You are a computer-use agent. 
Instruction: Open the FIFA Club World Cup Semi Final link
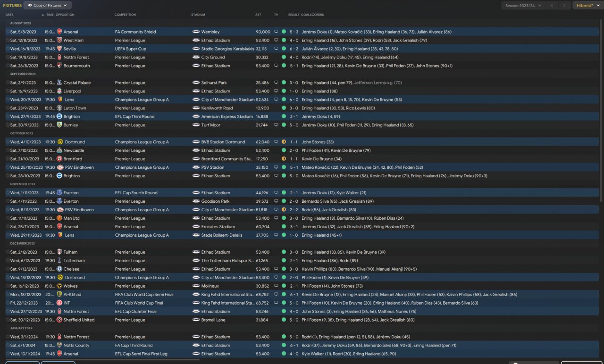[144, 295]
